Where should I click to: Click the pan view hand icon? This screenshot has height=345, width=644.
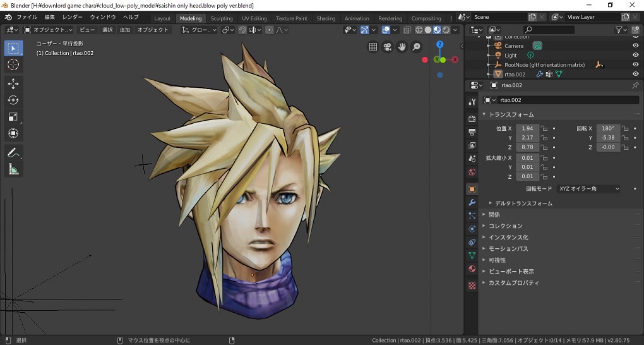(402, 47)
